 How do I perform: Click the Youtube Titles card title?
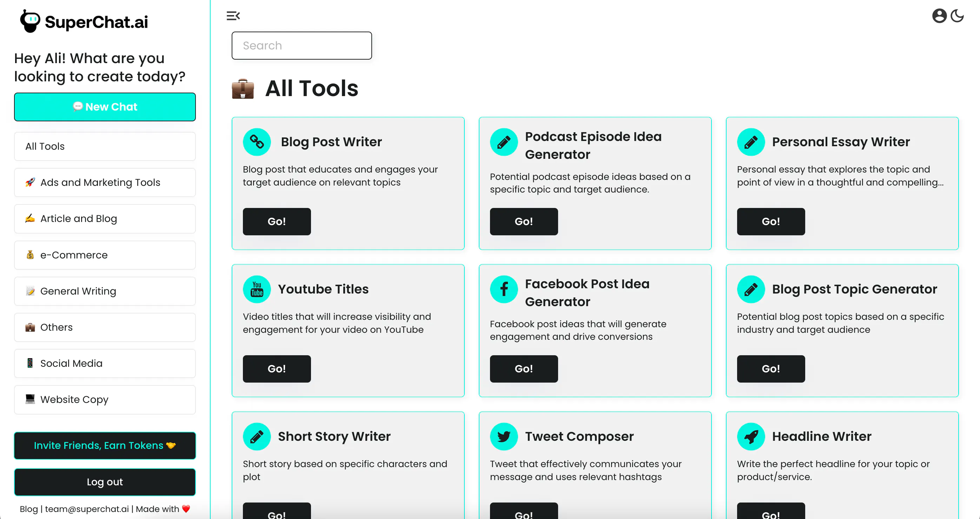pyautogui.click(x=323, y=289)
